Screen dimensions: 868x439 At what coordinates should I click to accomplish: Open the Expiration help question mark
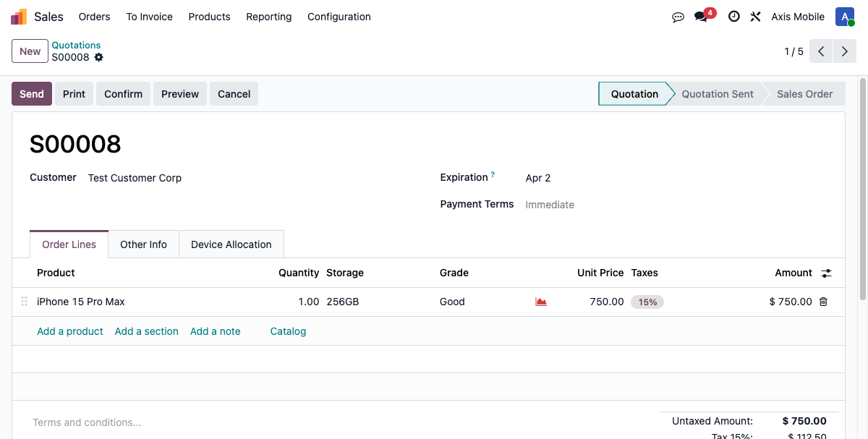pyautogui.click(x=493, y=174)
